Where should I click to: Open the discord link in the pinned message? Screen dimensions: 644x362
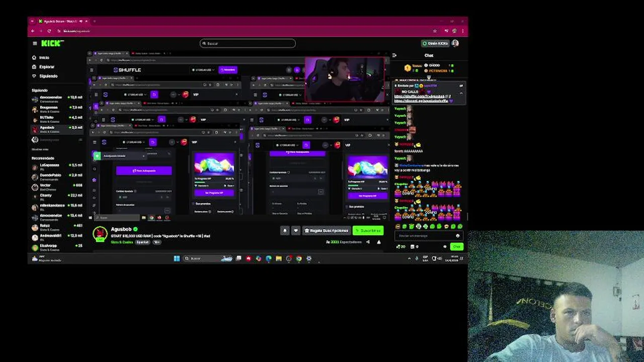point(421,101)
